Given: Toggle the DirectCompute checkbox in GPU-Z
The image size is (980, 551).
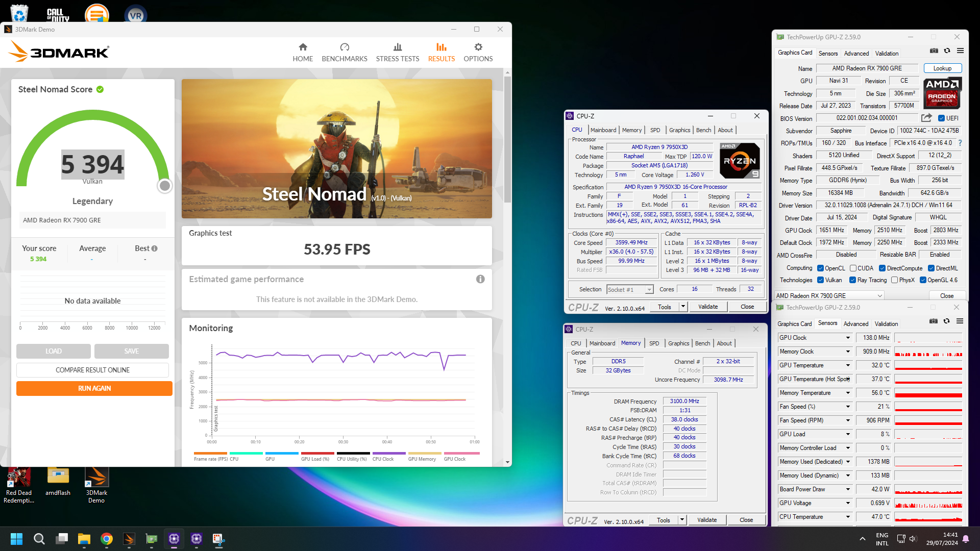Looking at the screenshot, I should (x=882, y=268).
